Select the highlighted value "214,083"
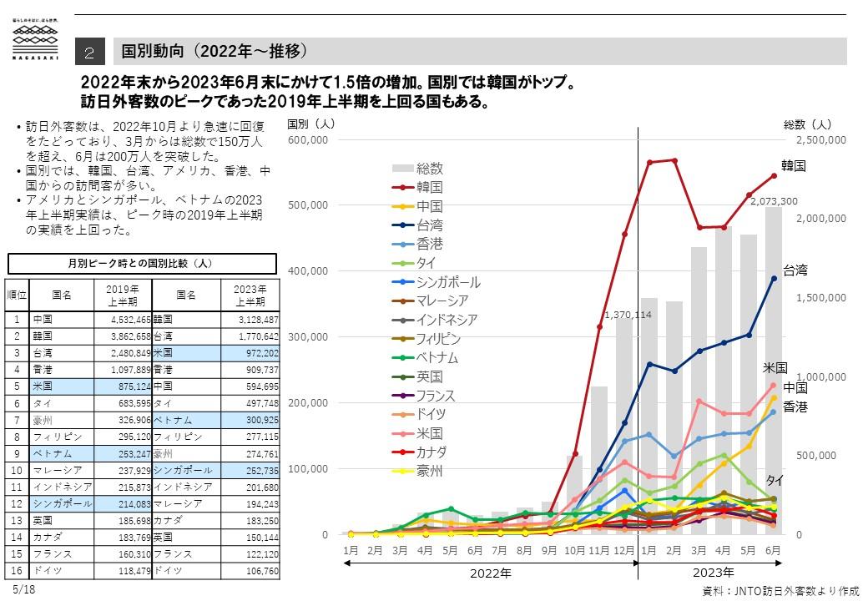 tap(134, 504)
